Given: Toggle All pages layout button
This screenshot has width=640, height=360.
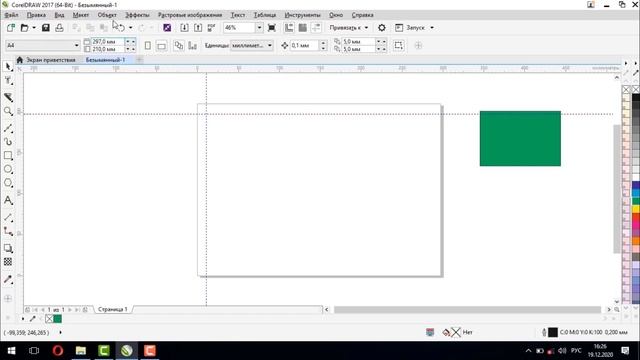Looking at the screenshot, I should pos(178,45).
